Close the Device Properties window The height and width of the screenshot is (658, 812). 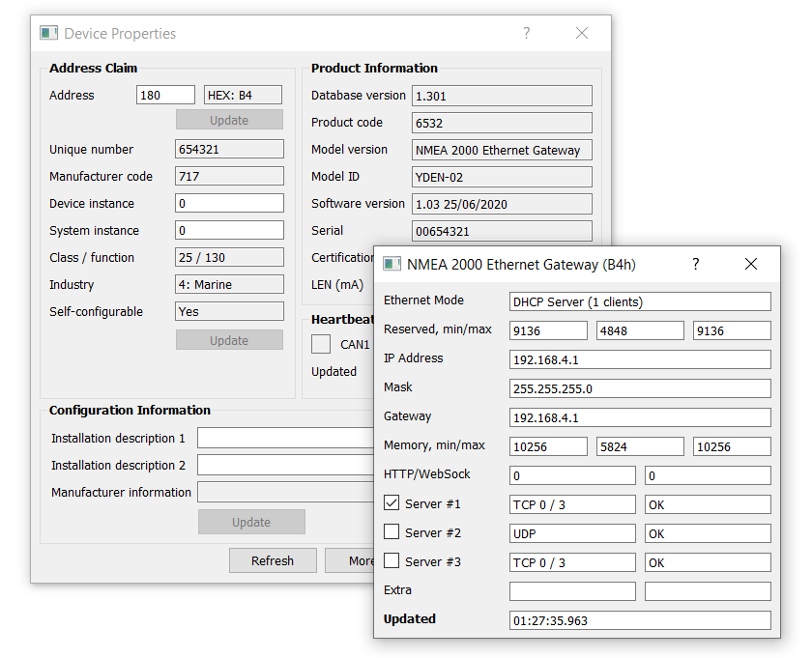(582, 33)
